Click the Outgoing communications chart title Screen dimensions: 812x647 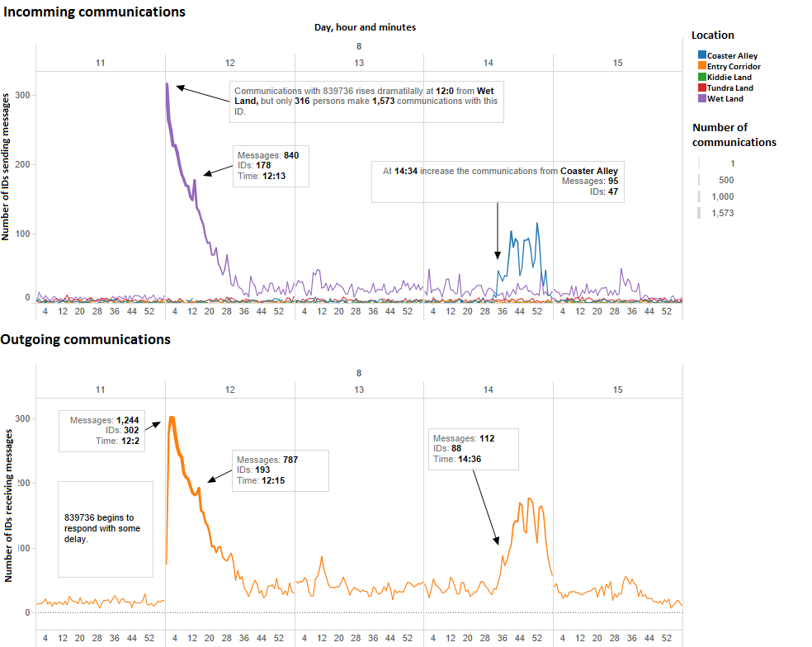click(x=86, y=339)
